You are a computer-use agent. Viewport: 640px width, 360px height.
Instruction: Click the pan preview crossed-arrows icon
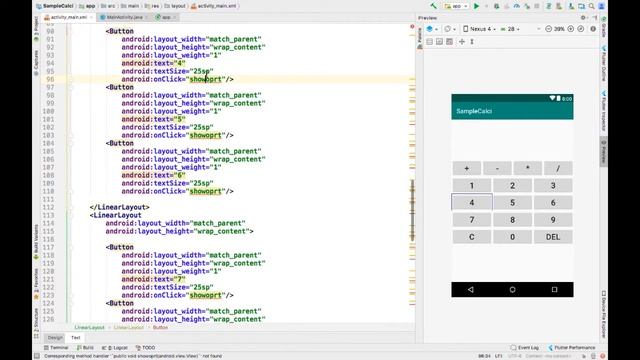tap(462, 42)
